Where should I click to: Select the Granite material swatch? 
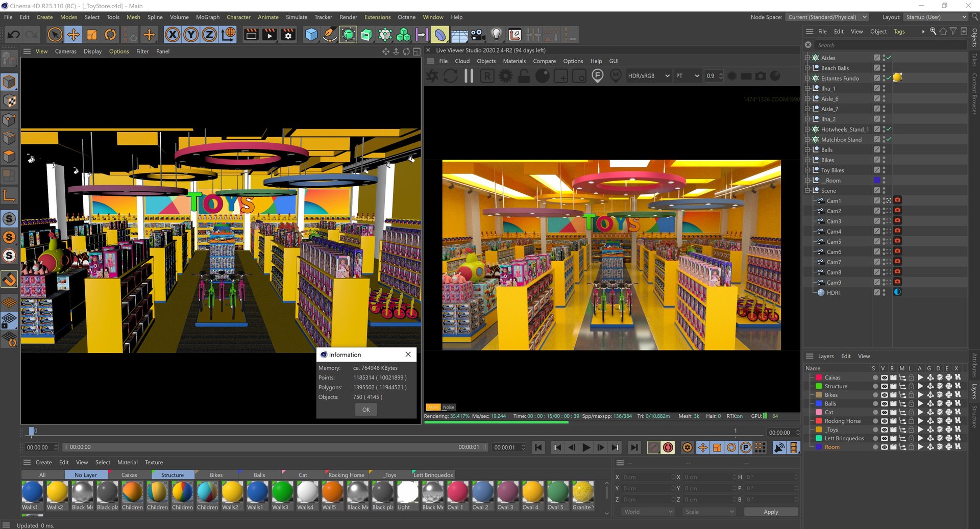(582, 495)
